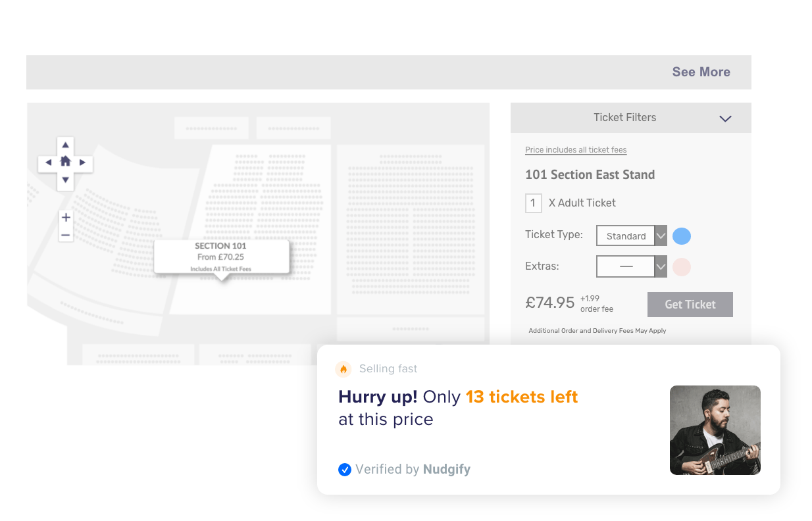Open the Ticket Type dropdown

click(x=661, y=236)
